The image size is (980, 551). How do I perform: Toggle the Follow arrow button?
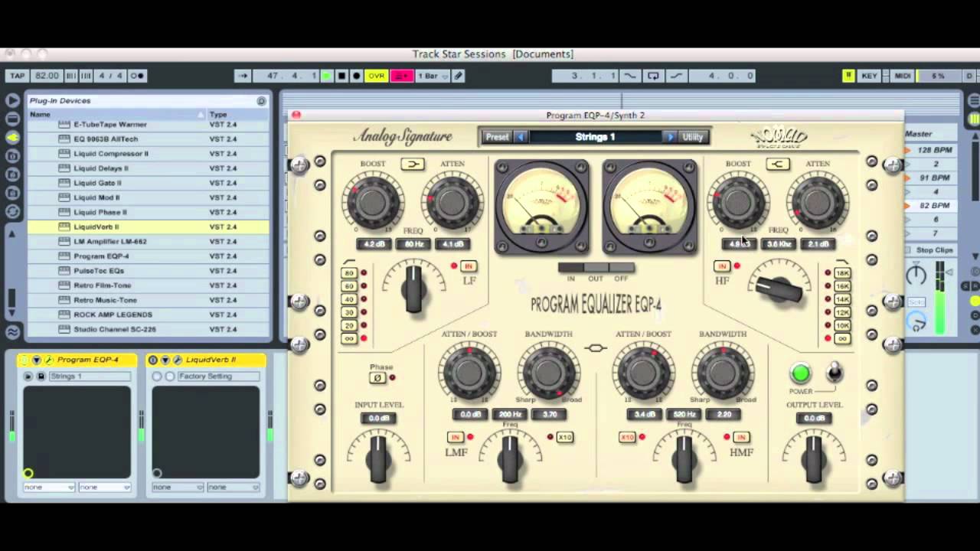click(243, 76)
